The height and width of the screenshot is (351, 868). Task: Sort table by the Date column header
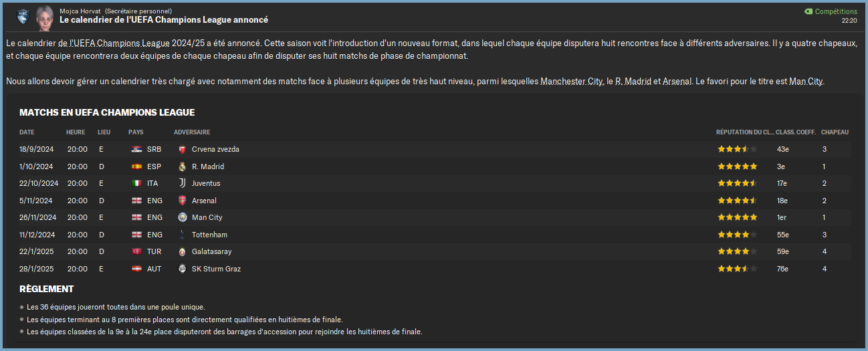pos(27,132)
